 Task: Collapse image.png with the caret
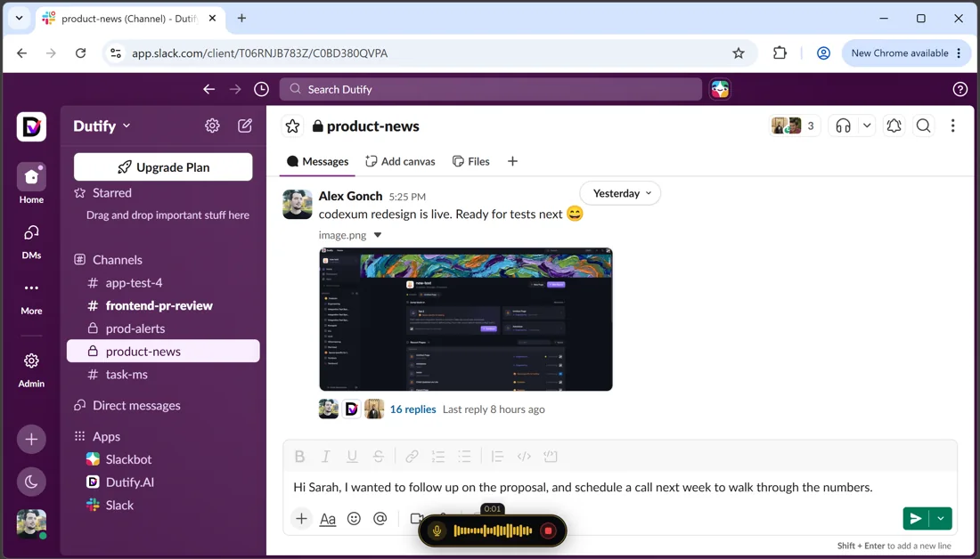(x=378, y=236)
